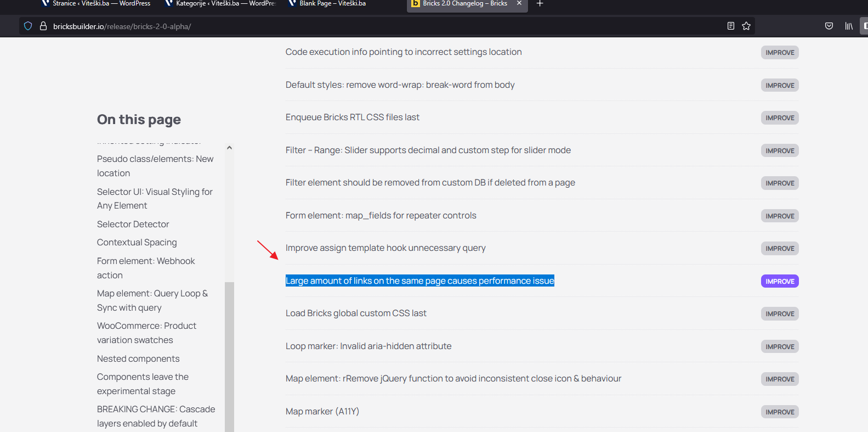Click IMPROVE badge for Loop marker row
Viewport: 868px width, 432px height.
pyautogui.click(x=780, y=346)
